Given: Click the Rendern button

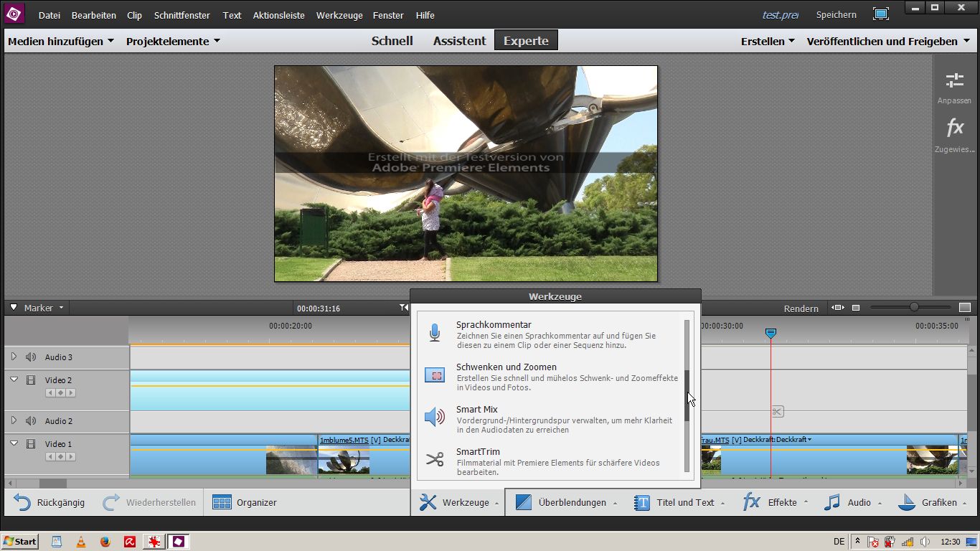Looking at the screenshot, I should click(801, 309).
